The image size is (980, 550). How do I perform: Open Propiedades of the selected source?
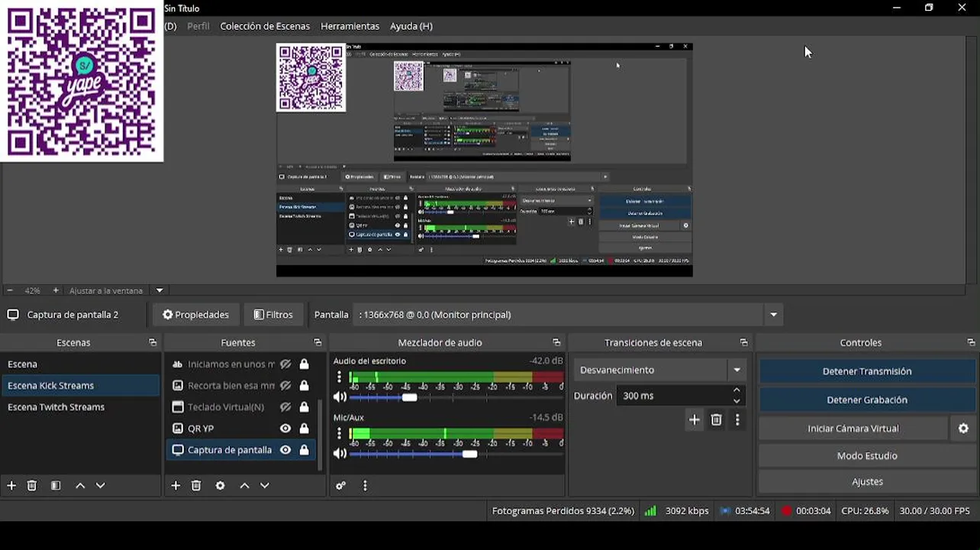(196, 315)
